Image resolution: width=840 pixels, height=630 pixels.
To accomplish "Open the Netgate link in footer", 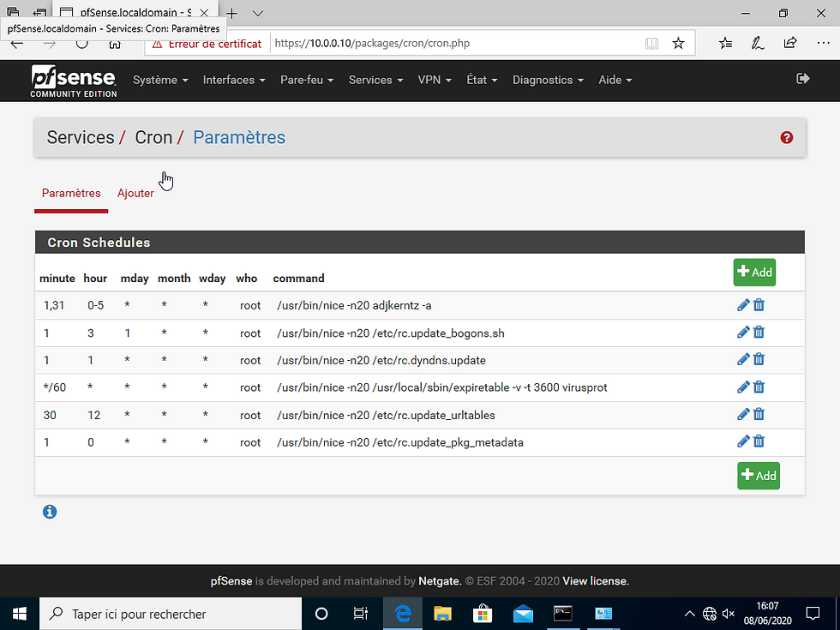I will (439, 581).
